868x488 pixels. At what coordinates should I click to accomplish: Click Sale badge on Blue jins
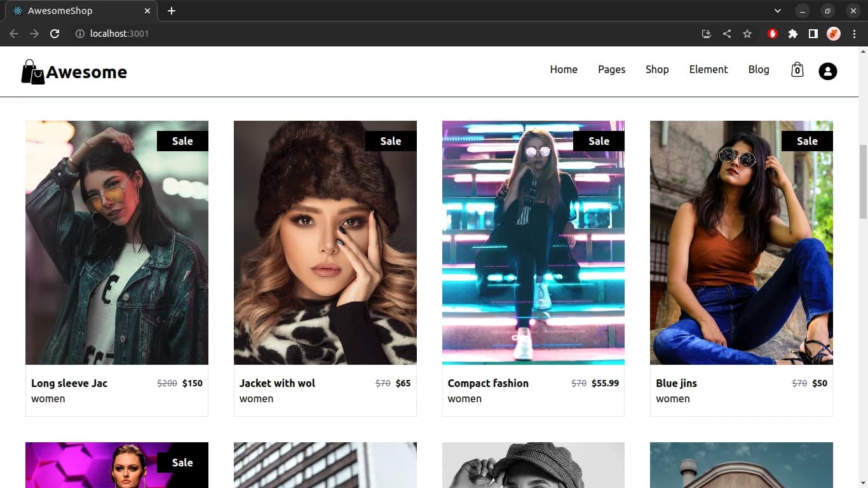pos(807,141)
